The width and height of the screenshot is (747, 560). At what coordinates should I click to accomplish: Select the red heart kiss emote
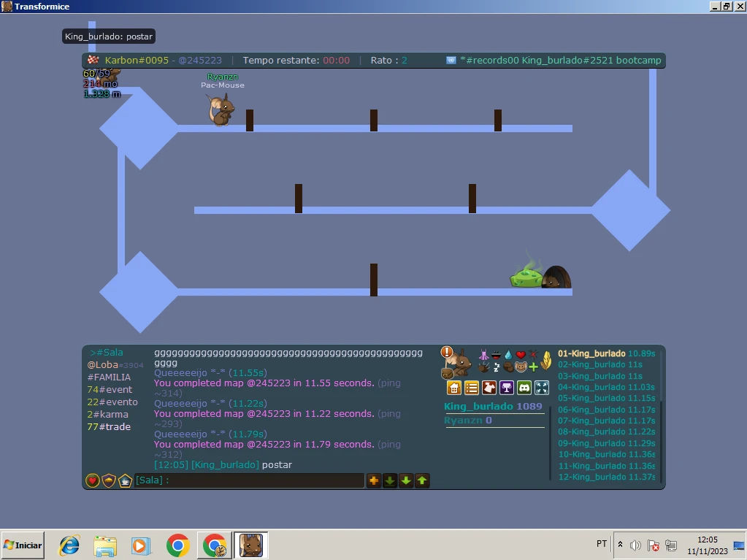click(521, 355)
